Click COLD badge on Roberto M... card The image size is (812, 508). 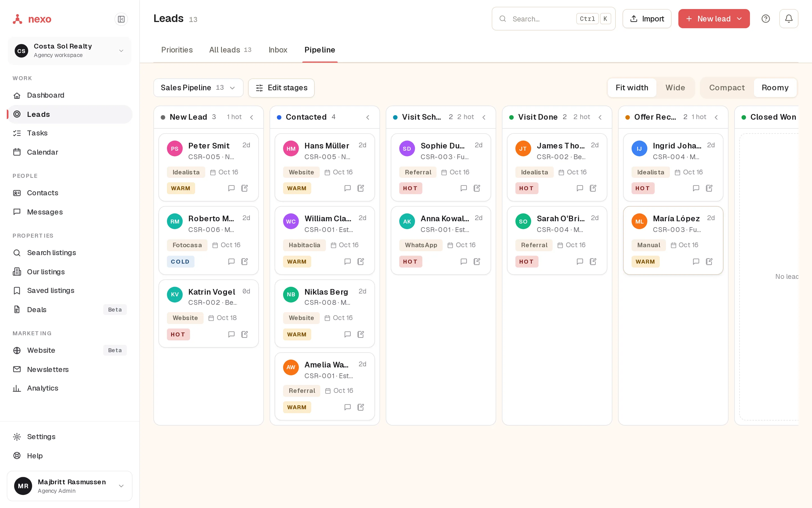coord(180,261)
